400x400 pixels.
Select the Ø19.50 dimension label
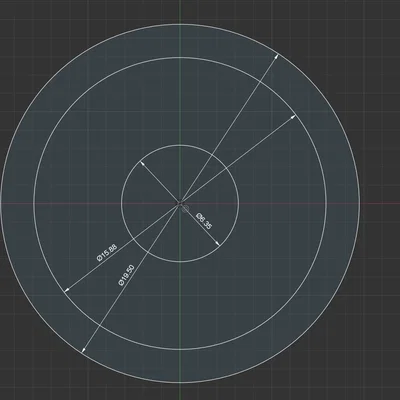(x=127, y=275)
